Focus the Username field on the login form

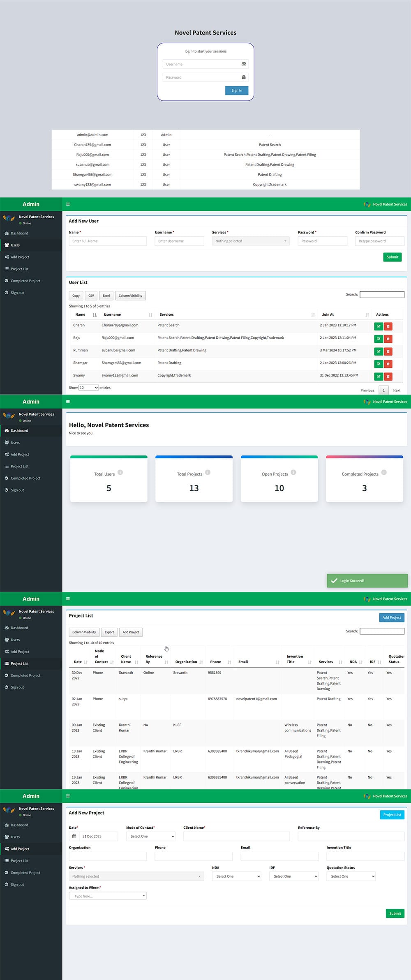pyautogui.click(x=202, y=64)
